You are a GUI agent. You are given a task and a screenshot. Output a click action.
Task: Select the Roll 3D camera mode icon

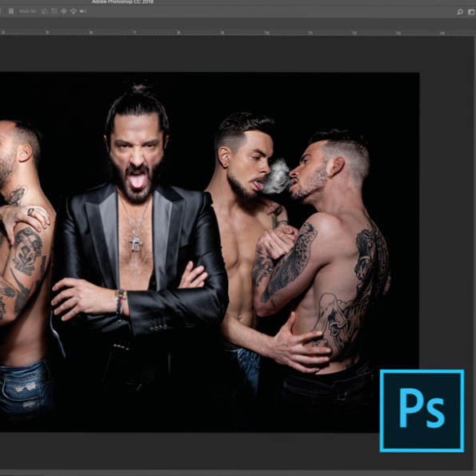[x=54, y=11]
